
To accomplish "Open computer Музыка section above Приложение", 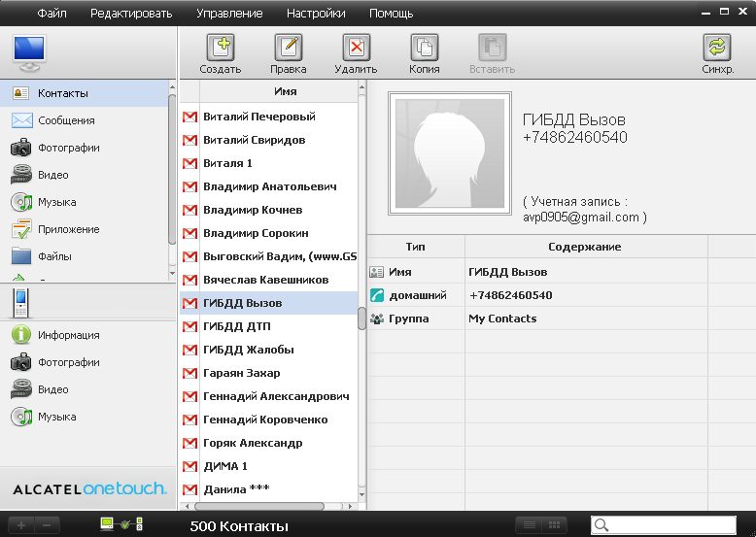I will [84, 202].
